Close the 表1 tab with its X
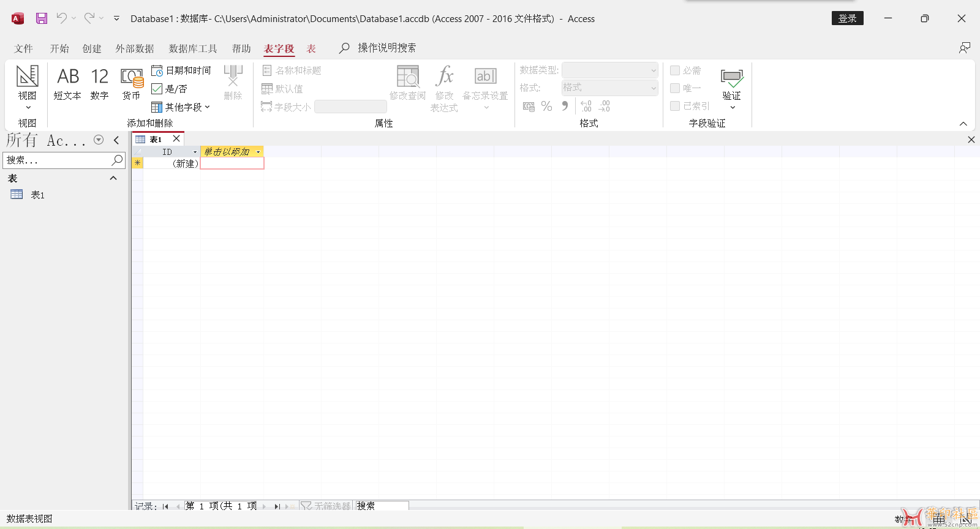This screenshot has height=529, width=980. click(x=176, y=138)
